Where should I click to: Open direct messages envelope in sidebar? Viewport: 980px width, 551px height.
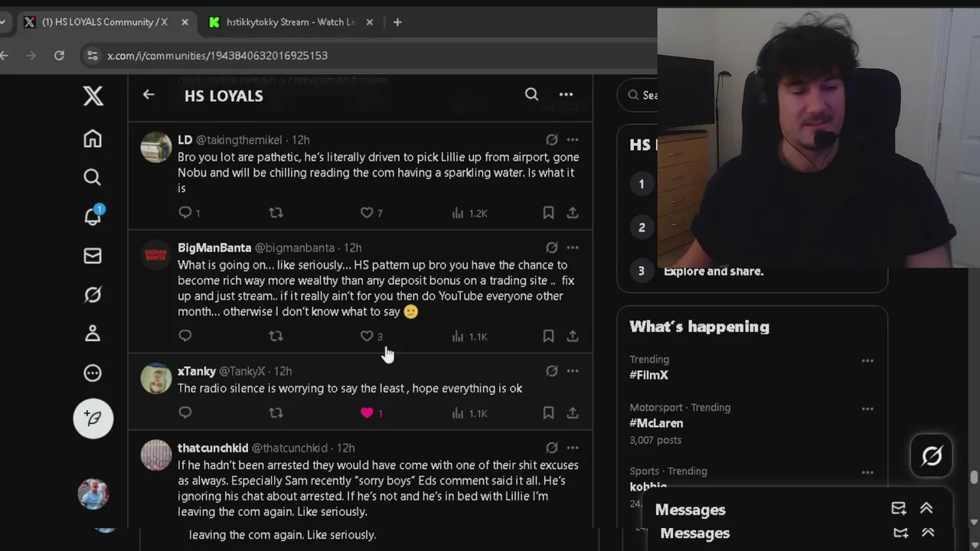click(93, 256)
